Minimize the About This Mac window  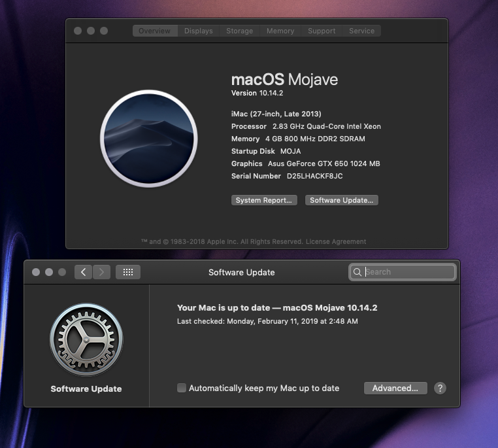[91, 31]
